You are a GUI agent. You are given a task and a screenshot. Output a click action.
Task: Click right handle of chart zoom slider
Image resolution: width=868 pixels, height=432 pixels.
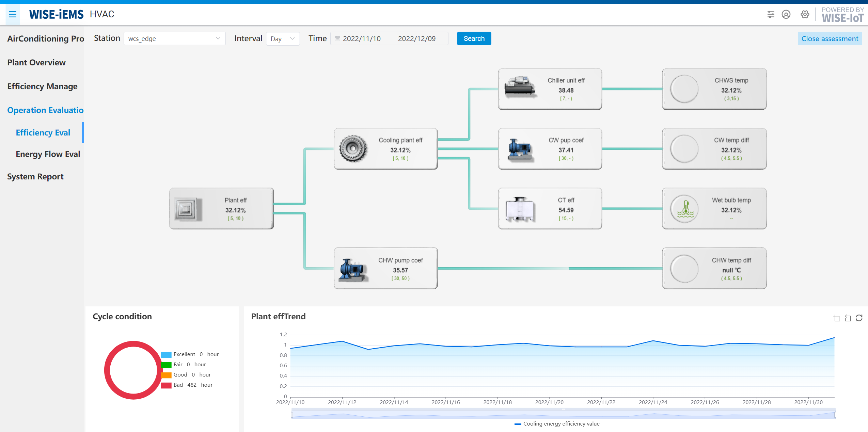click(x=835, y=415)
